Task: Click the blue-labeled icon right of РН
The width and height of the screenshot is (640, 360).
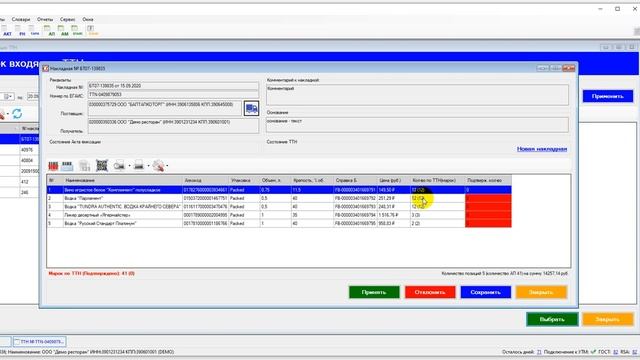Action: 35,31
